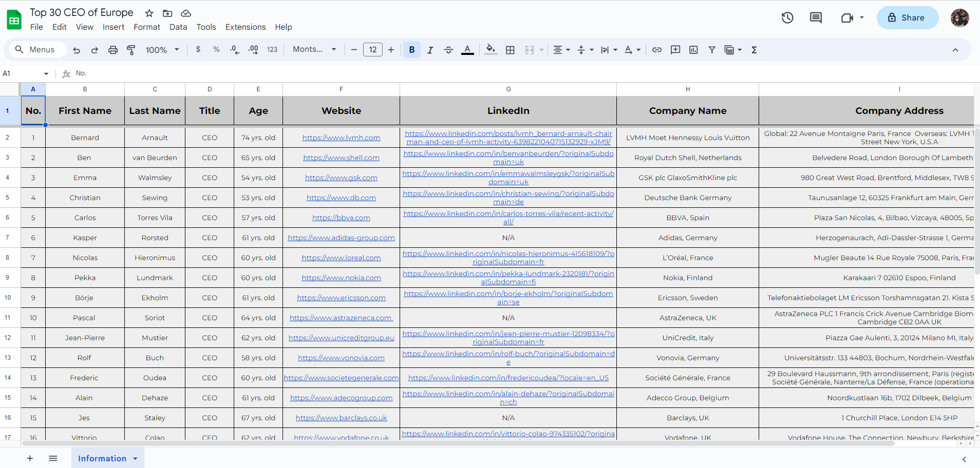Open the Sheets home icon

click(14, 20)
